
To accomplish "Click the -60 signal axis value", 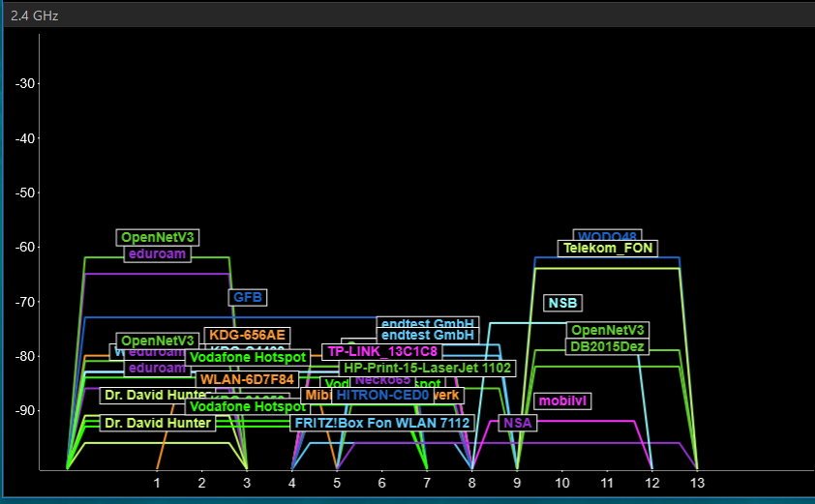I will coord(25,248).
